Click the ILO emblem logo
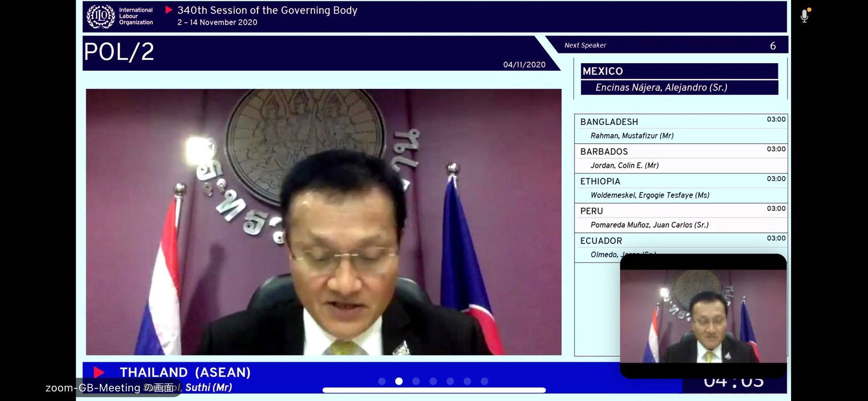868x401 pixels. [100, 17]
